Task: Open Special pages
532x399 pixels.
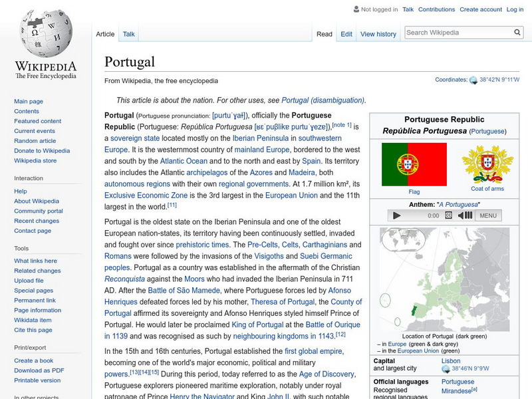Action: coord(34,291)
